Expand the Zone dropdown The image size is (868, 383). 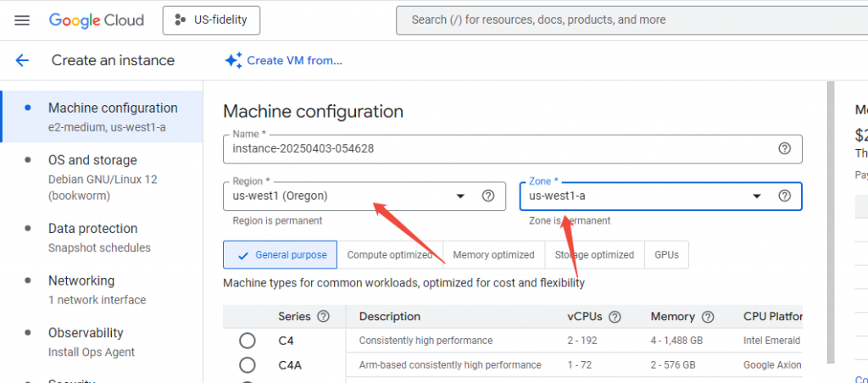[x=757, y=196]
